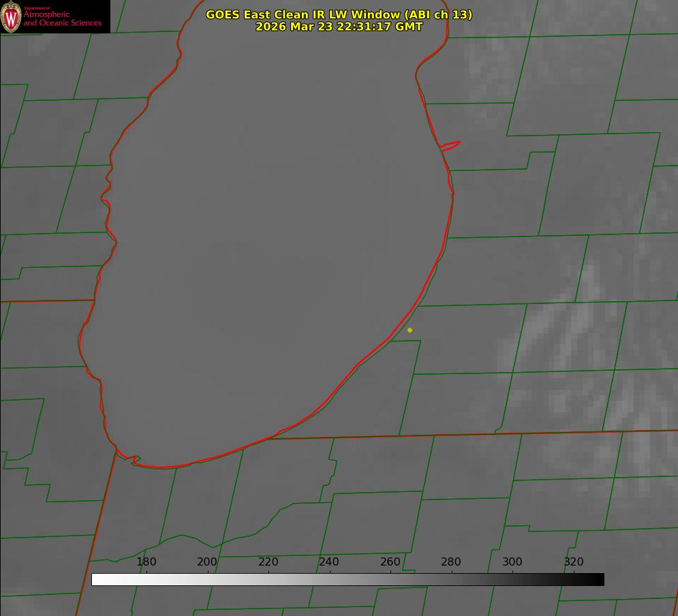Click the black end of the colorbar
Viewport: 678px width, 616px height.
click(600, 579)
